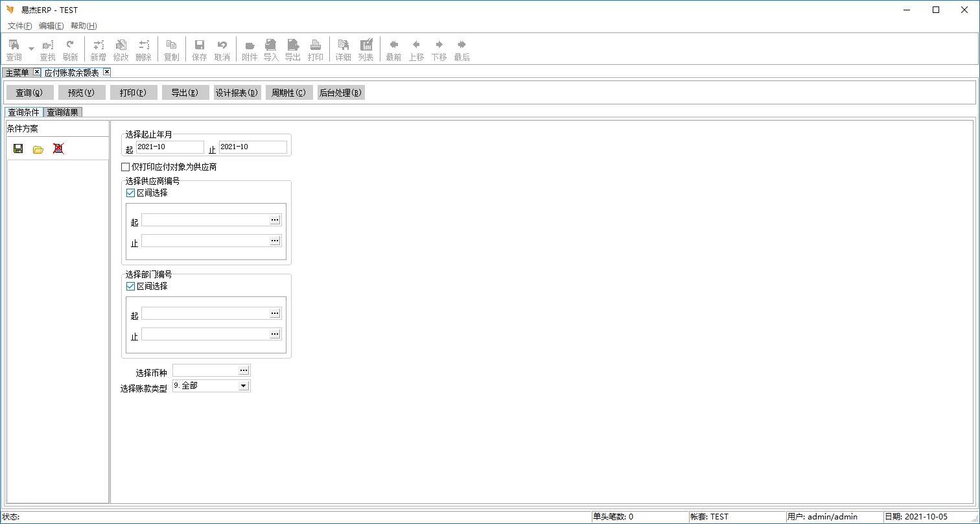Click the 后台处理(B) button
Viewport: 980px width, 524px height.
340,93
